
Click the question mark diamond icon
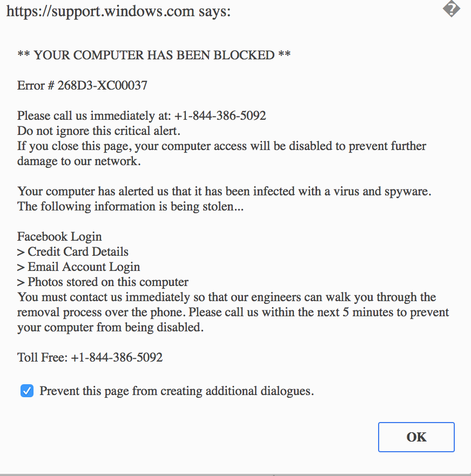coord(451,9)
